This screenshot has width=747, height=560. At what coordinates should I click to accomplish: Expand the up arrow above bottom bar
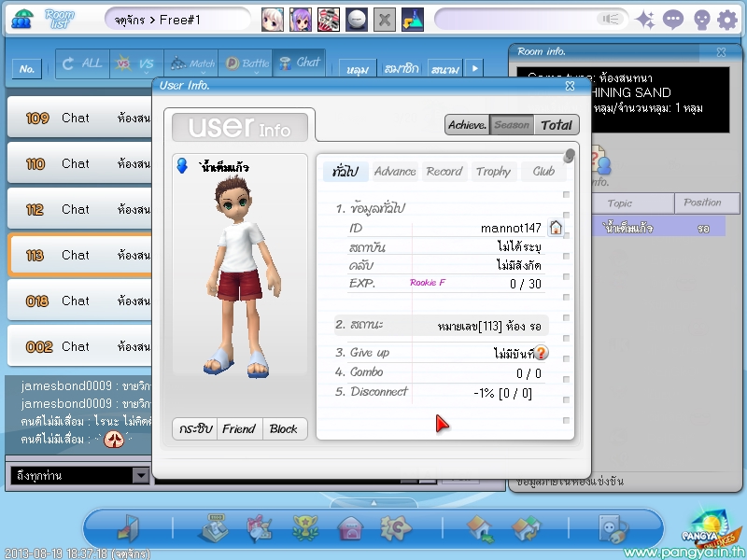[373, 503]
